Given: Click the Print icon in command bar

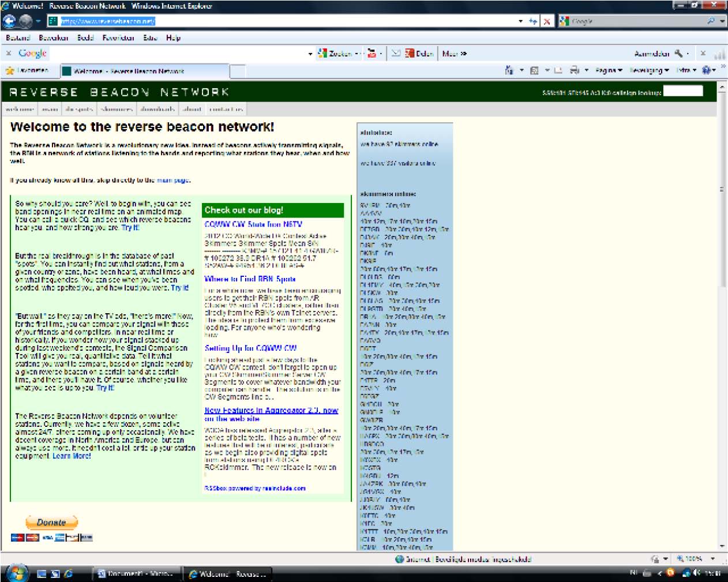Looking at the screenshot, I should pos(574,70).
